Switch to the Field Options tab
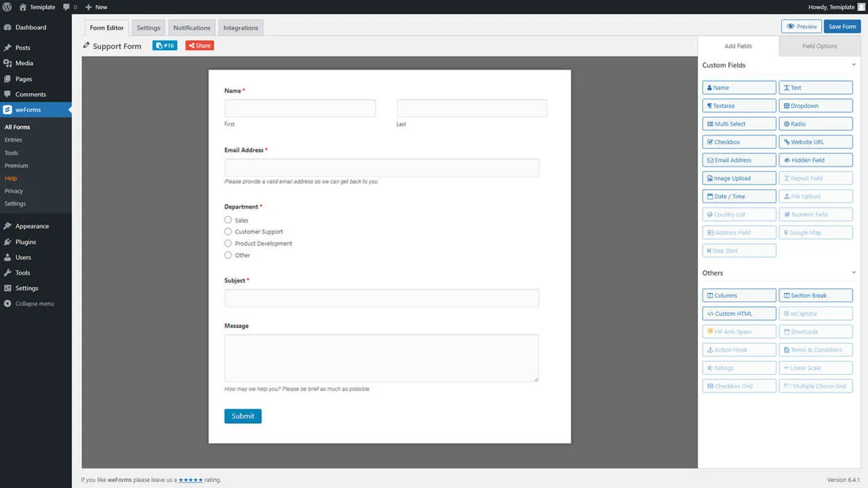Viewport: 868px width, 488px height. tap(820, 46)
